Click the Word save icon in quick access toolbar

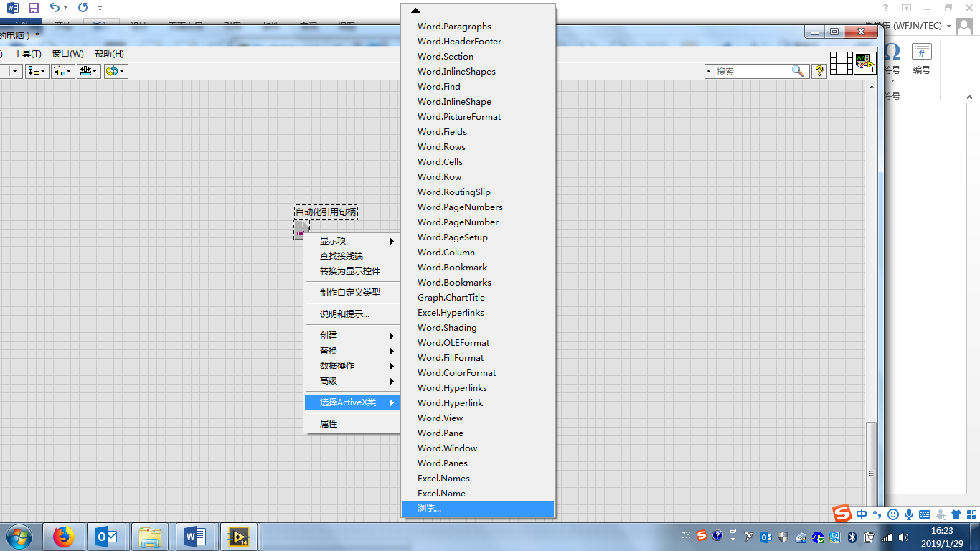[x=33, y=8]
